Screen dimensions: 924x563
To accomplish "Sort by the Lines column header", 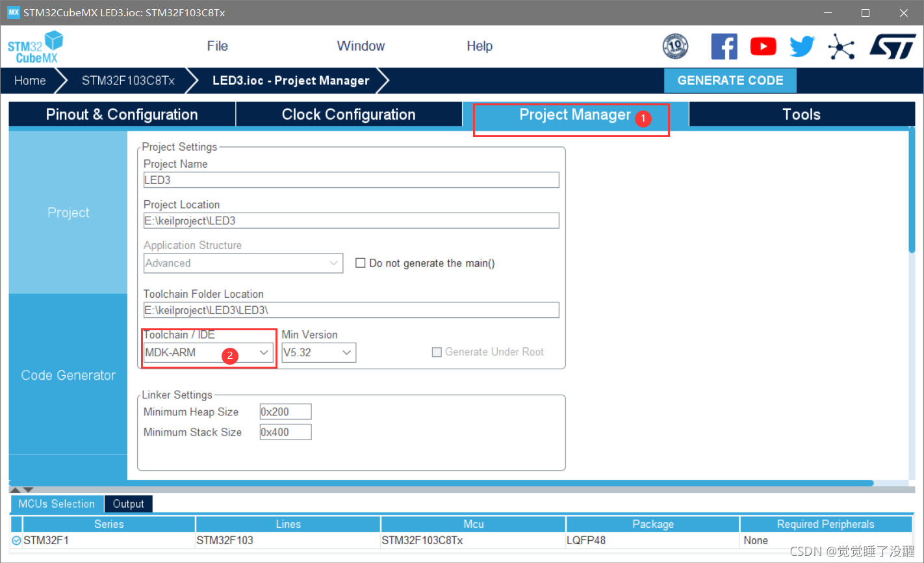I will pos(288,524).
